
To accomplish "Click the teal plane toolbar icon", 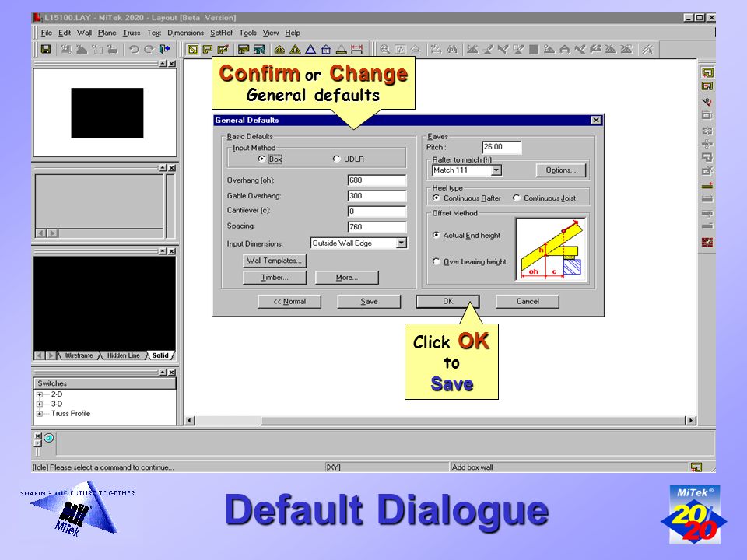I will tap(259, 49).
